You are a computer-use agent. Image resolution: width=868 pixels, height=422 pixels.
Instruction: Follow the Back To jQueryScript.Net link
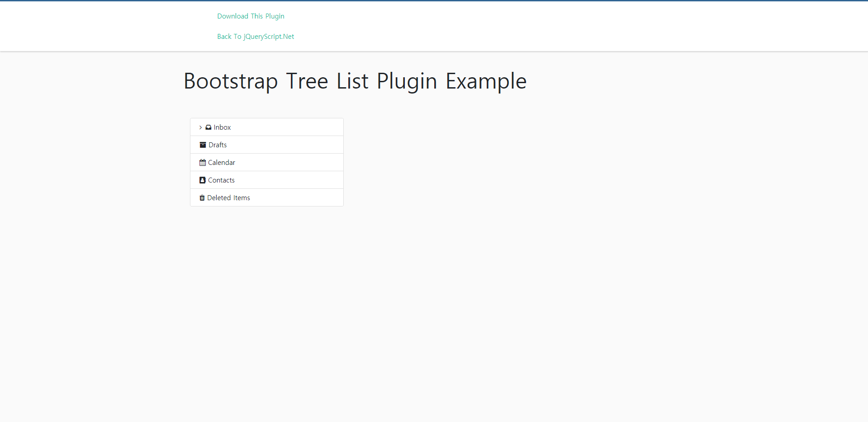pos(256,37)
